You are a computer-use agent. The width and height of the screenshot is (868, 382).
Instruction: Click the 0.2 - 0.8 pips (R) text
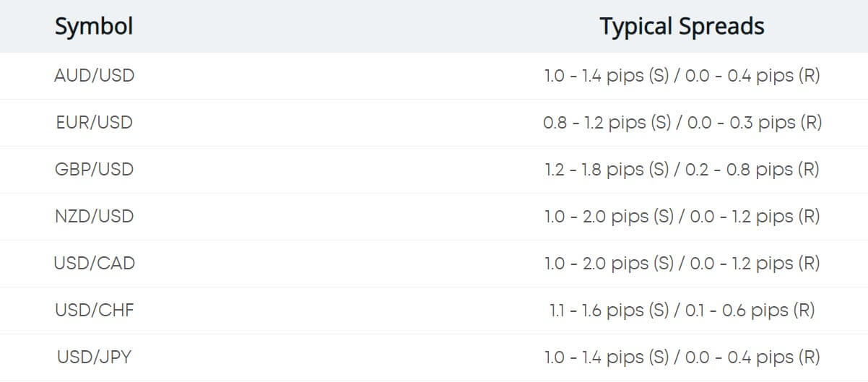tap(755, 170)
